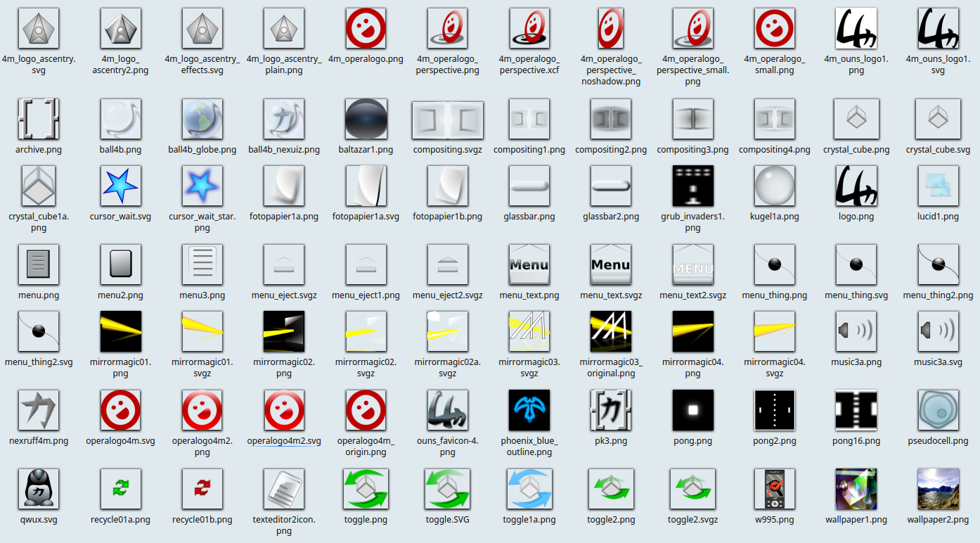Click menu_eject2.svgz icon
The height and width of the screenshot is (543, 980).
coord(448,264)
